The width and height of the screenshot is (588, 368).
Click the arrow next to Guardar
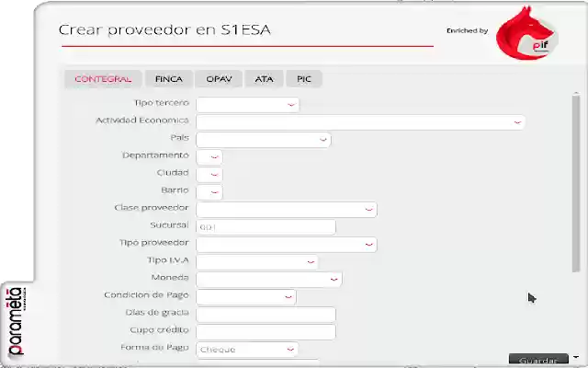pyautogui.click(x=576, y=357)
